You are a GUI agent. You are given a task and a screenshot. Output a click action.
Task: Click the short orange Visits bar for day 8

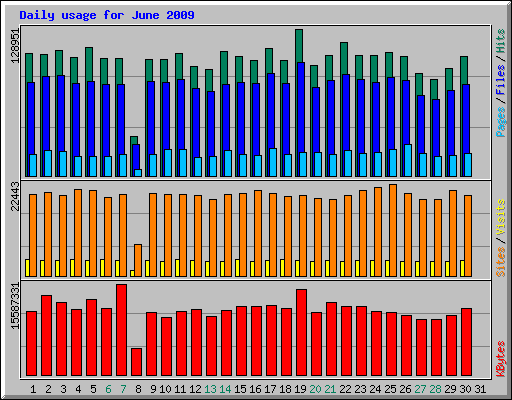click(x=138, y=260)
